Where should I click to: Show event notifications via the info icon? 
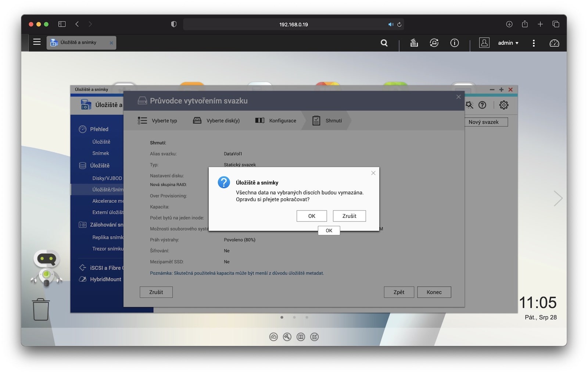[455, 43]
